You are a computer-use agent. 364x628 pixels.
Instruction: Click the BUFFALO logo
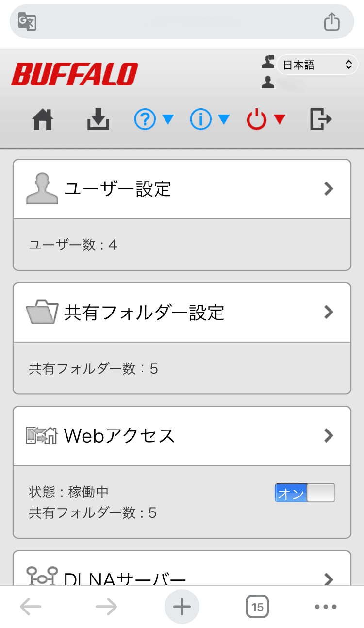click(x=75, y=74)
